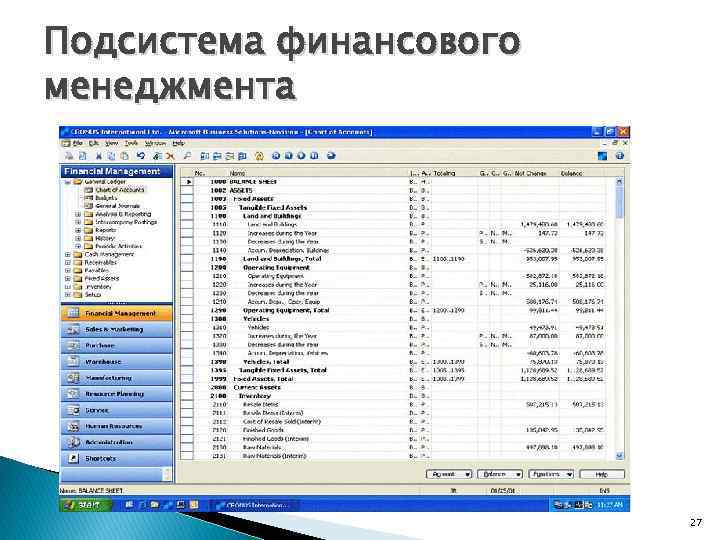Click the blue Help question icon in toolbar

click(x=619, y=156)
